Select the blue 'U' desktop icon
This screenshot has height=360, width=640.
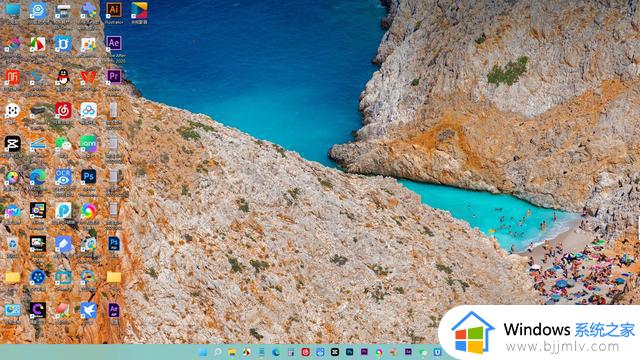[63, 43]
